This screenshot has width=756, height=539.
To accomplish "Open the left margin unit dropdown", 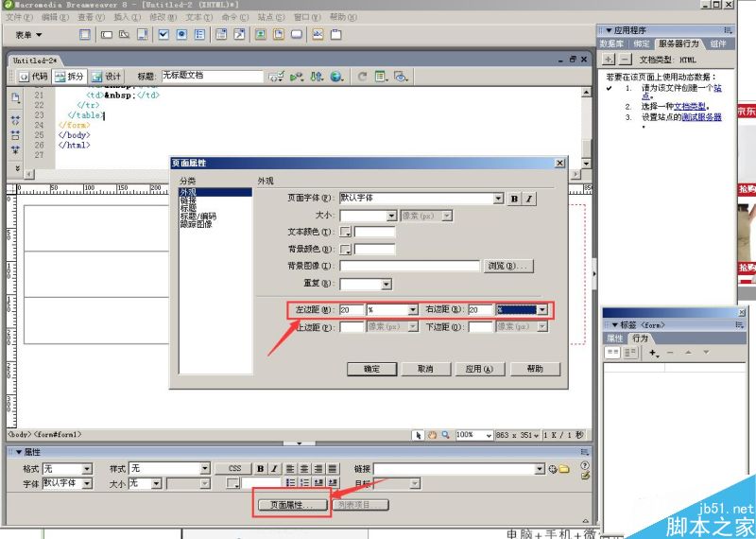I will 413,309.
